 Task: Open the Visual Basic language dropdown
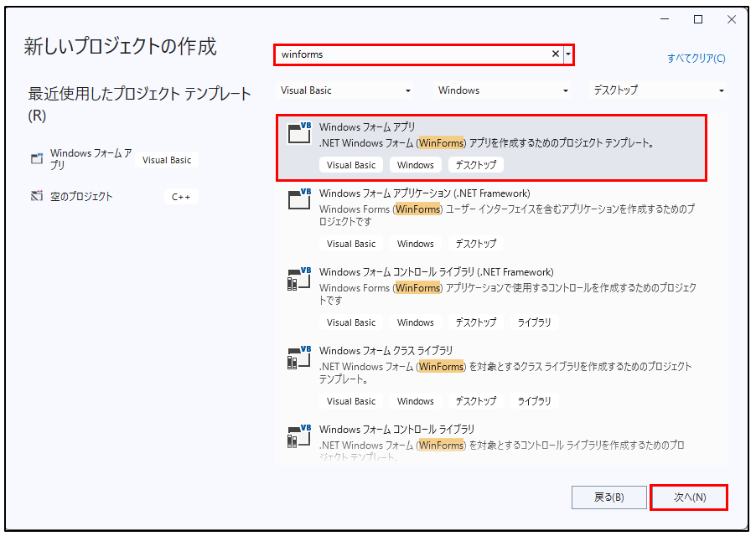(346, 90)
